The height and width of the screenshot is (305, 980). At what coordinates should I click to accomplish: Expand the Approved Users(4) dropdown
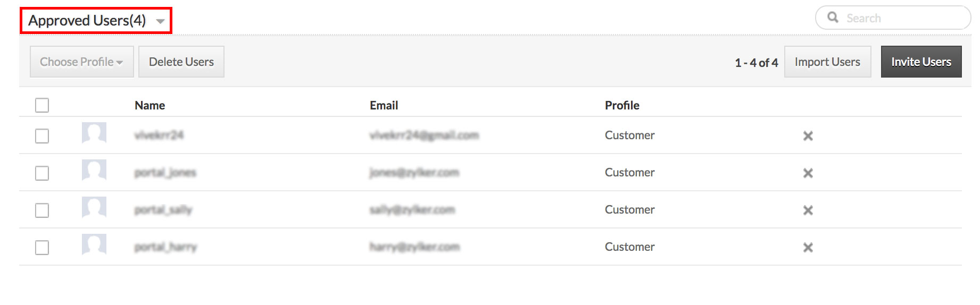click(x=96, y=21)
